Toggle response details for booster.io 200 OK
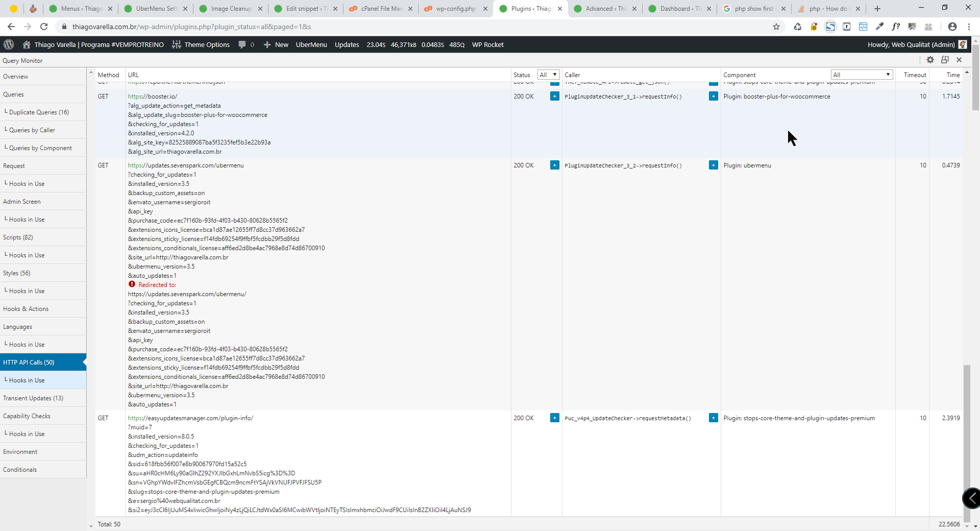Image resolution: width=980 pixels, height=531 pixels. (554, 96)
